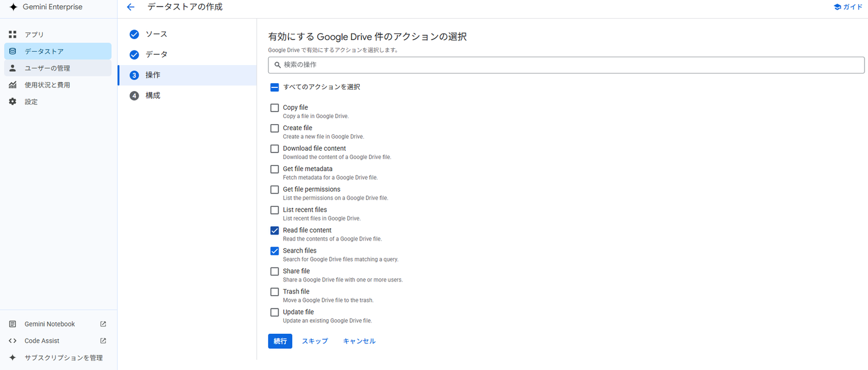Enable the Trash file checkbox
868x370 pixels.
275,292
